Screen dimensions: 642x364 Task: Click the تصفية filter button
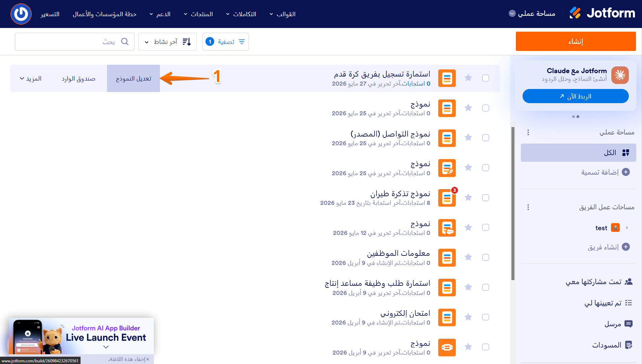pyautogui.click(x=225, y=41)
